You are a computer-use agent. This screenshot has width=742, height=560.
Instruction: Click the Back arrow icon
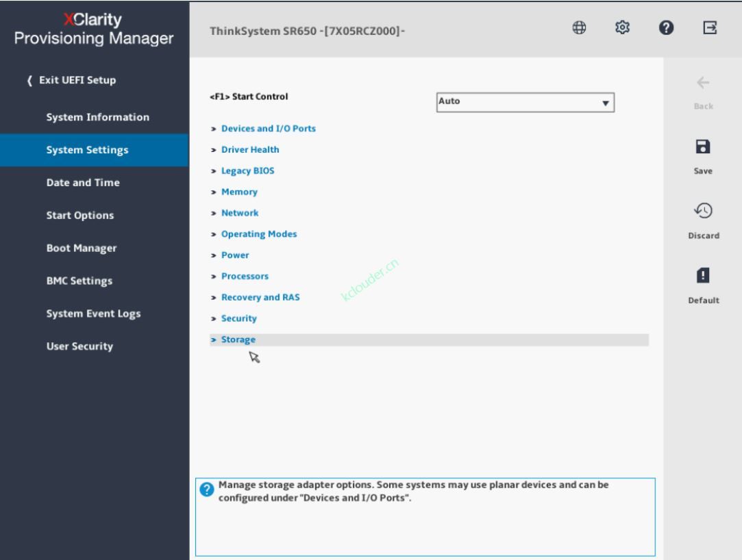click(703, 83)
